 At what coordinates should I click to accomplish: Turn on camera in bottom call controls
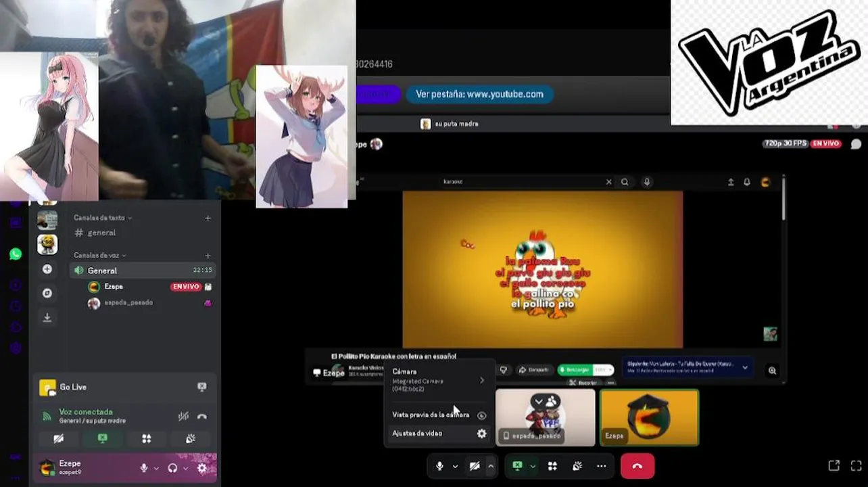pos(475,466)
